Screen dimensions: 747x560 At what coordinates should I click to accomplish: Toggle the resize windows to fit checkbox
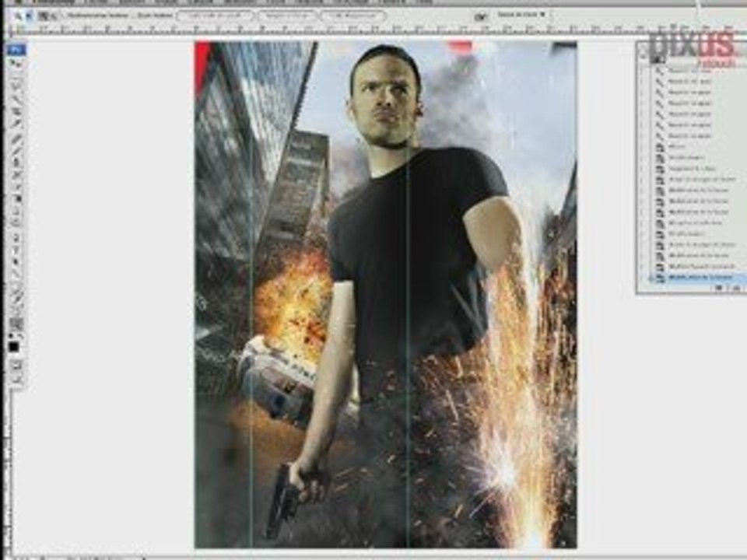(x=63, y=16)
